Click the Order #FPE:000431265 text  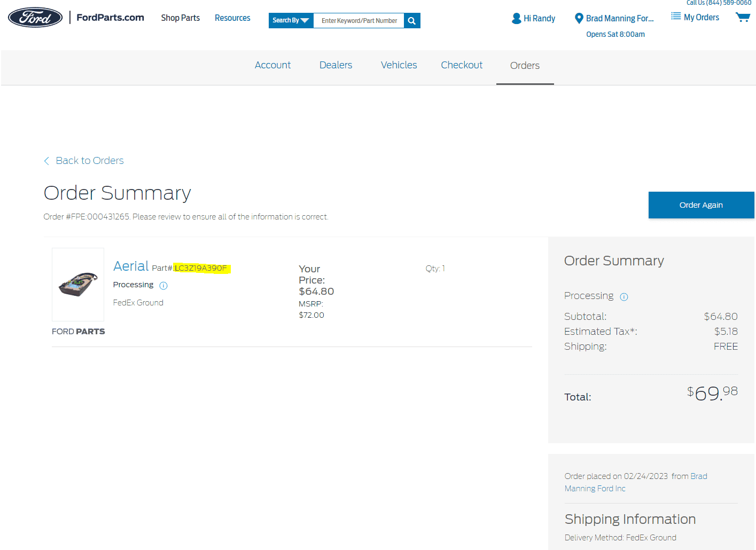tap(87, 217)
